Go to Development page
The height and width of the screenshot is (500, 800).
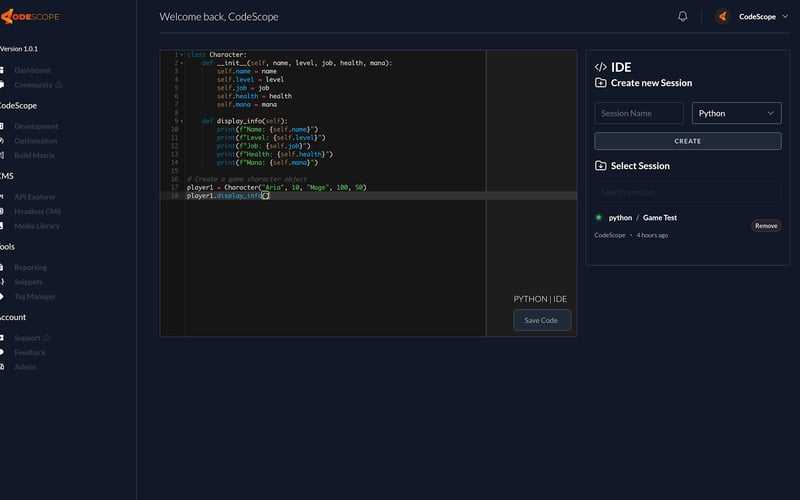[36, 126]
